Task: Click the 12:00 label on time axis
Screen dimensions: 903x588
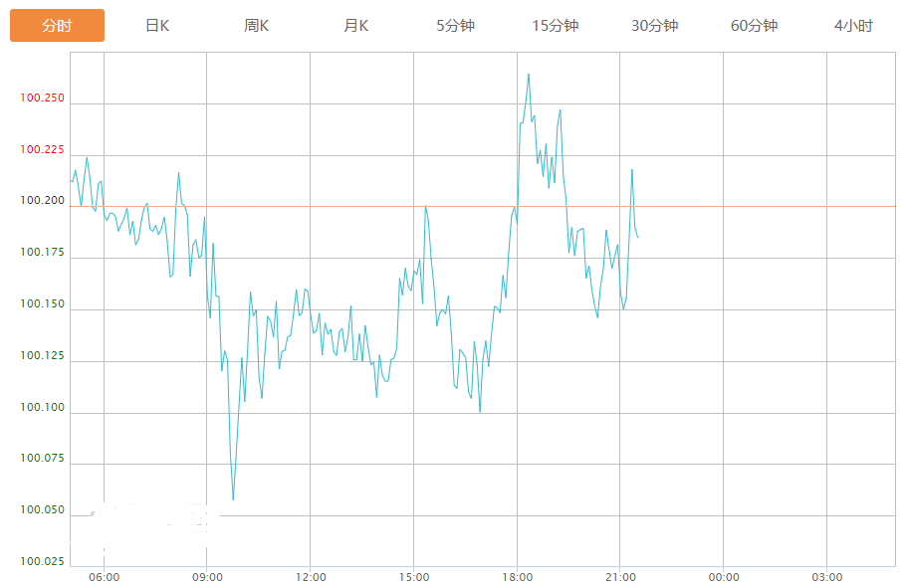Action: [x=311, y=577]
